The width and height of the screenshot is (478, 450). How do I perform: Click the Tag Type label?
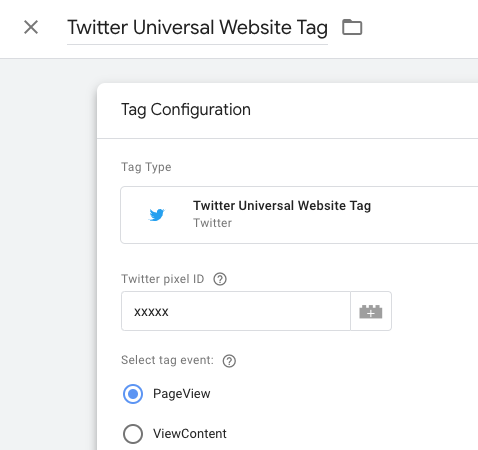click(x=146, y=167)
